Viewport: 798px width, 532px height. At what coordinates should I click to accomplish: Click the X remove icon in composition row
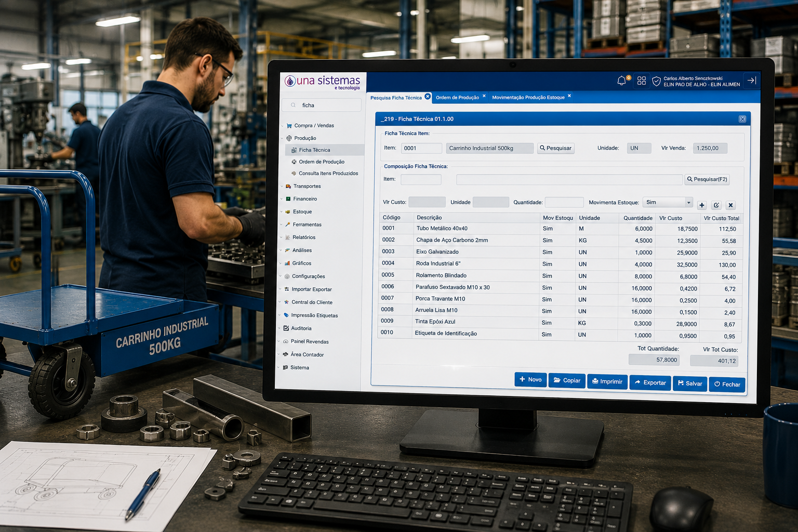tap(730, 205)
